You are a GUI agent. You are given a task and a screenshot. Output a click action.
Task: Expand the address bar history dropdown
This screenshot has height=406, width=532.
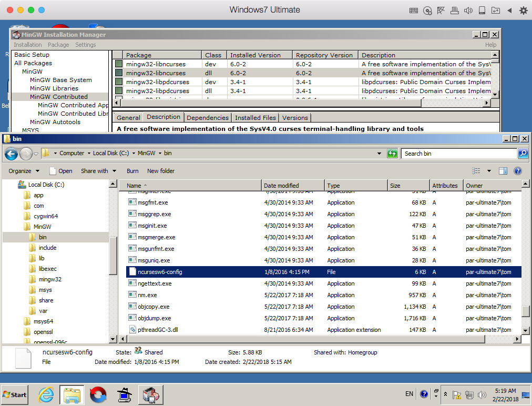[x=379, y=154]
